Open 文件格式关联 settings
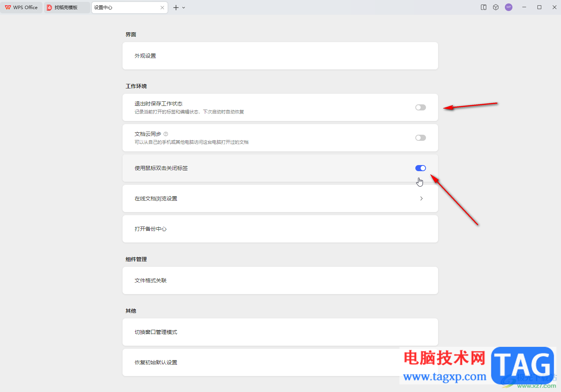Screen dimensions: 561x392 [280, 280]
